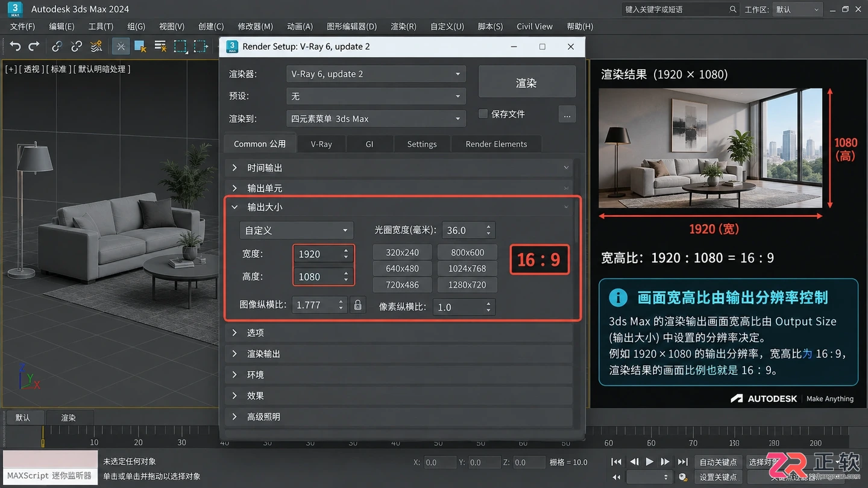Choose the 320x240 preset button
The image size is (868, 488).
tap(402, 252)
